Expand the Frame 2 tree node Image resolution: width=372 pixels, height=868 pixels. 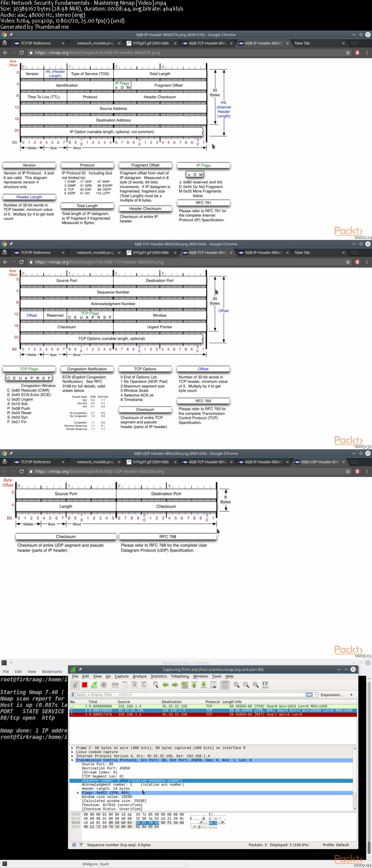(x=72, y=748)
